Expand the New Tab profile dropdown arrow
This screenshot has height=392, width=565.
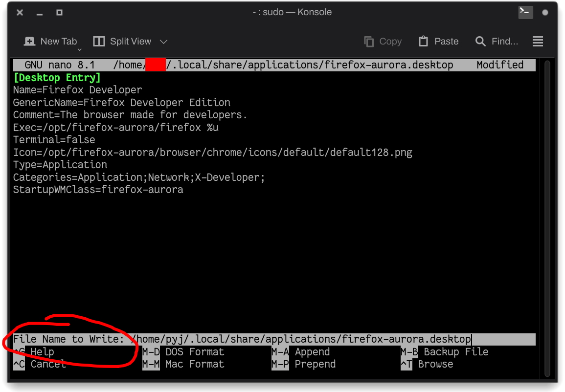[80, 49]
